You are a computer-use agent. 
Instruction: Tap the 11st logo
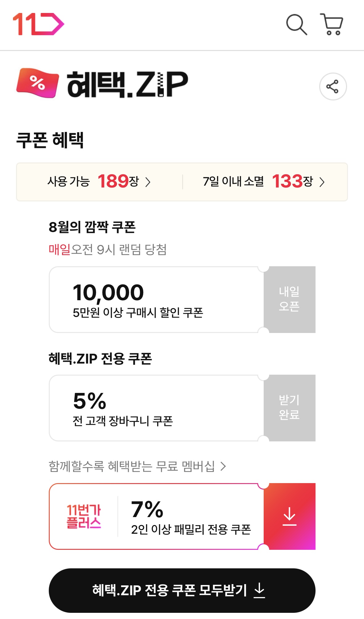pyautogui.click(x=38, y=24)
